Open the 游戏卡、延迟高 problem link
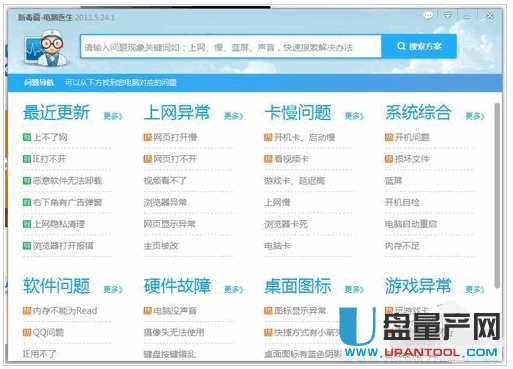This screenshot has width=513, height=369. (294, 181)
